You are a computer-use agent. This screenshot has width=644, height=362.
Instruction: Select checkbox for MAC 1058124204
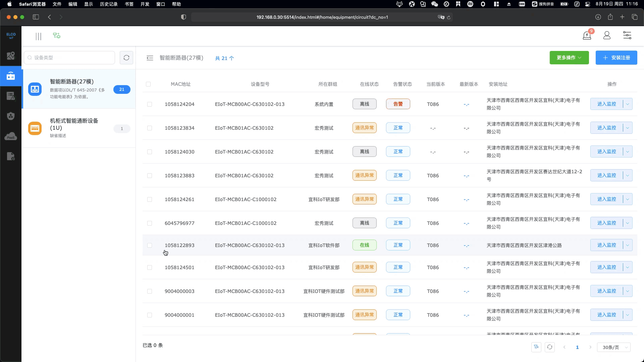(150, 104)
